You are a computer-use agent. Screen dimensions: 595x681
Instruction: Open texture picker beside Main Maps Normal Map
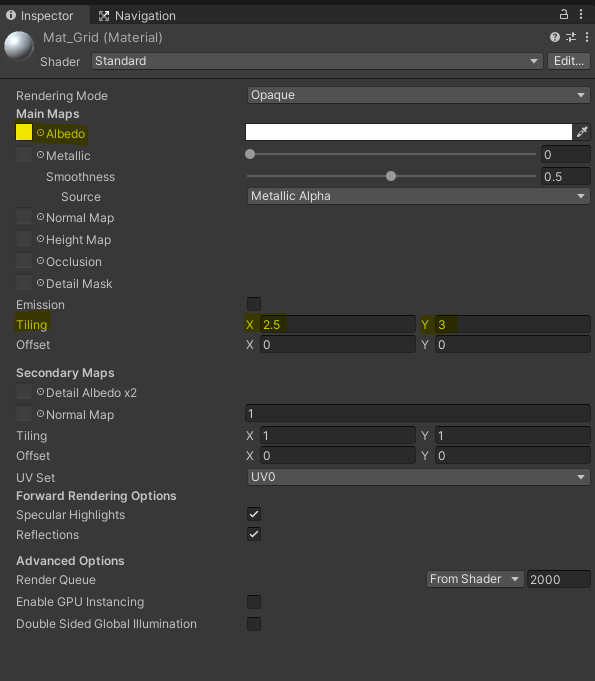coord(40,217)
